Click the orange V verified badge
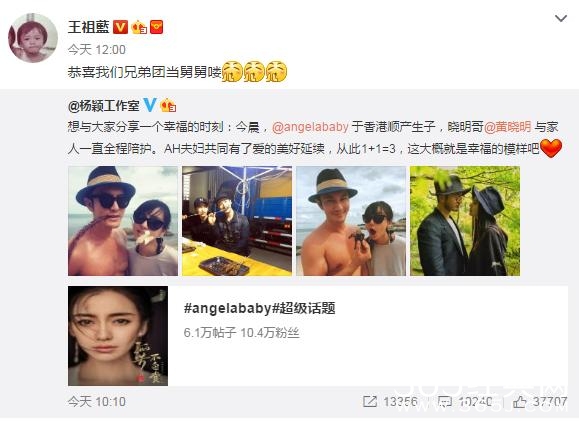The image size is (579, 421). [120, 27]
